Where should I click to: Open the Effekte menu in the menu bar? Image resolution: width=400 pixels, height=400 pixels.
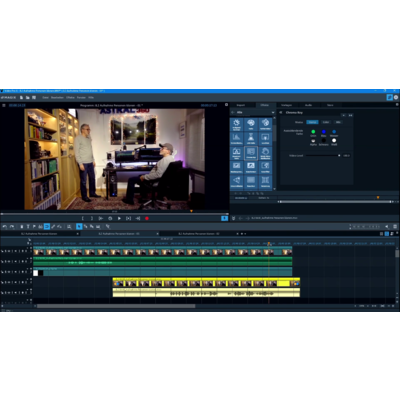coord(70,97)
